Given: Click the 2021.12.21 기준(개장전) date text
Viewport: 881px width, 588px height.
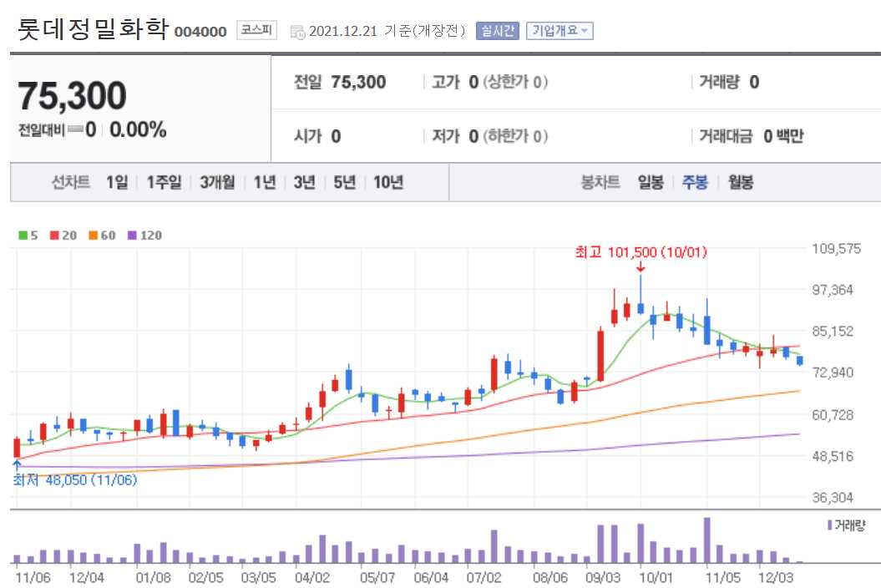Looking at the screenshot, I should tap(387, 31).
